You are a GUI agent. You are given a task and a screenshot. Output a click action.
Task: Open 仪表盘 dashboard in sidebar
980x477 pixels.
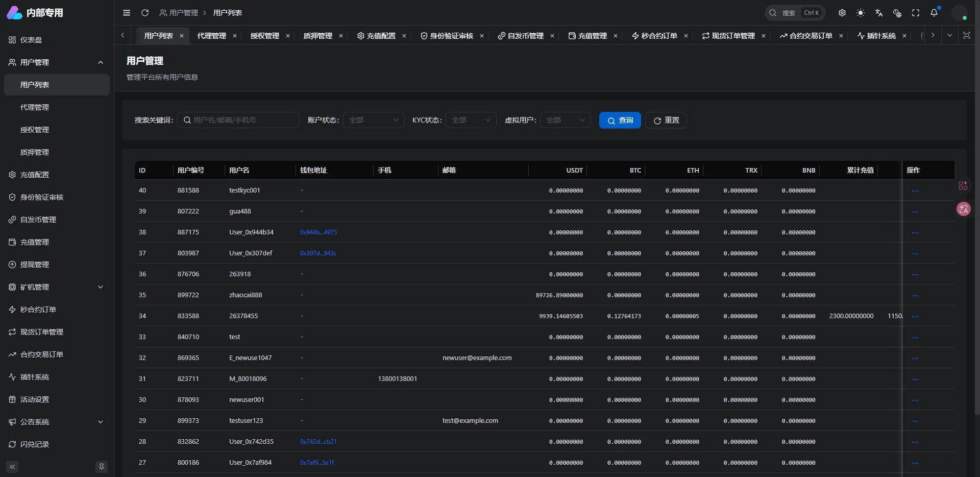tap(57, 40)
